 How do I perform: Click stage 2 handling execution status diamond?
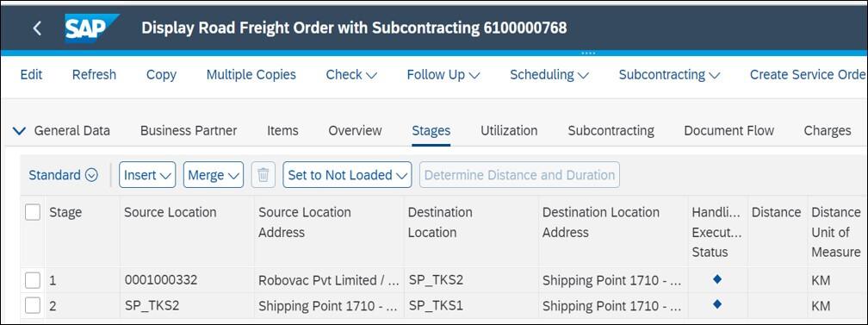717,304
